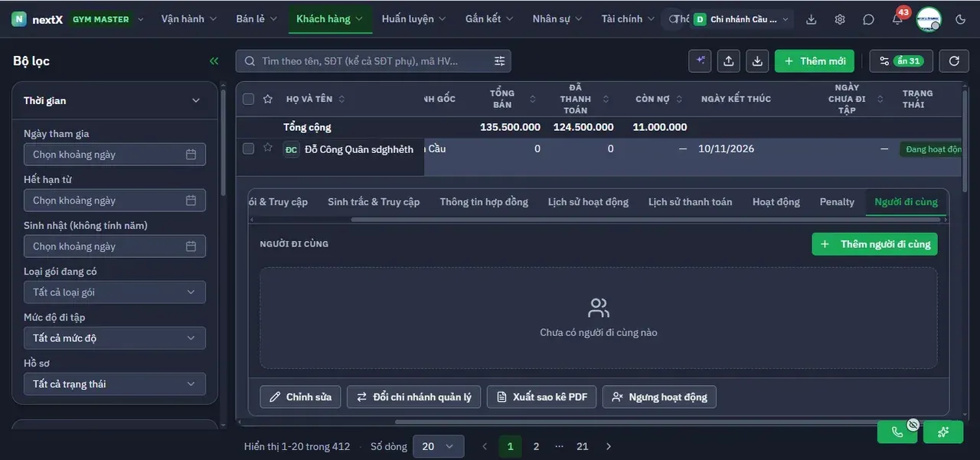This screenshot has width=980, height=460.
Task: Click Thêm người đi cùng button
Action: (875, 244)
